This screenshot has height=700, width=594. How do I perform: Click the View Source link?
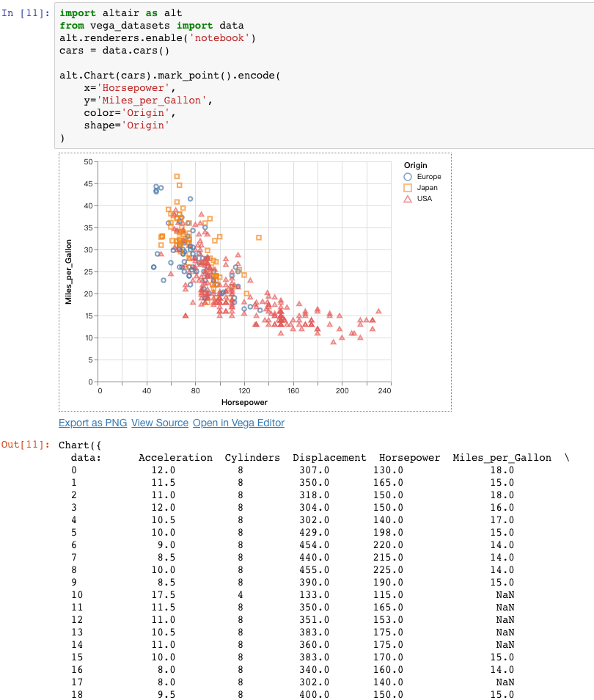(x=159, y=423)
